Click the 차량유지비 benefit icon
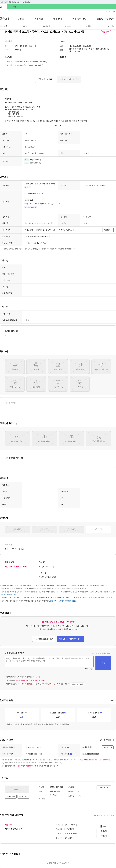116x868 pixels. [58, 367]
